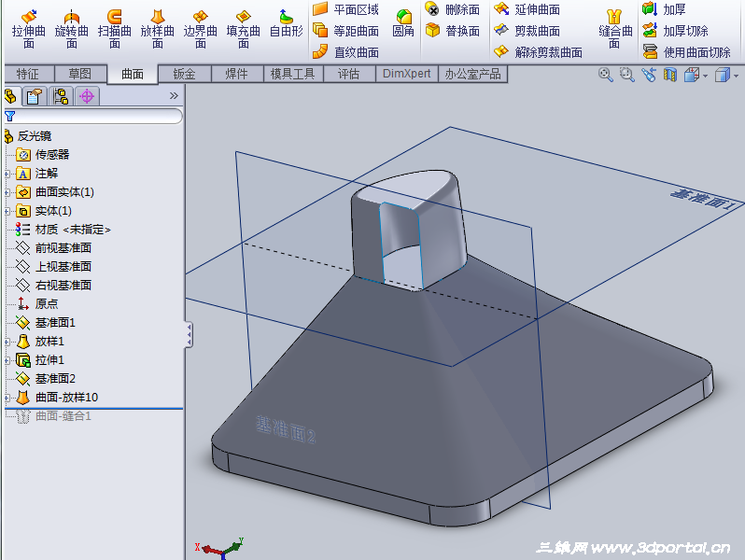Click the 加厚 thicken tool
745x560 pixels.
(x=664, y=9)
